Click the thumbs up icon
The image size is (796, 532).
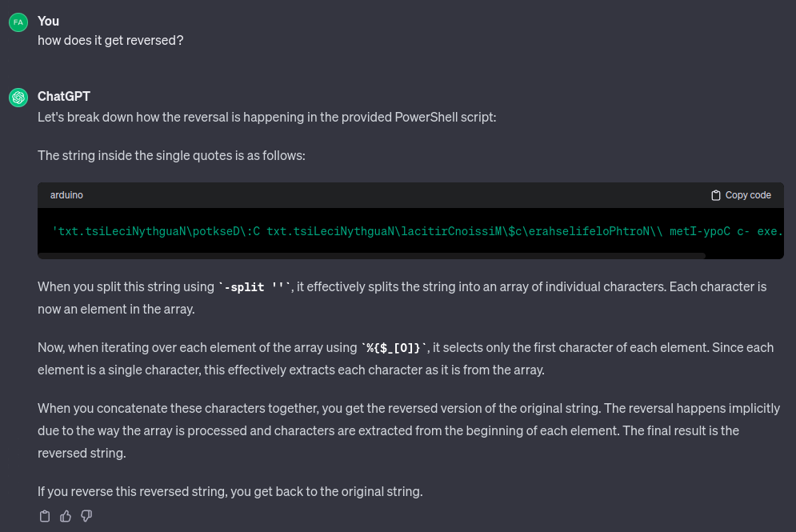pyautogui.click(x=66, y=516)
